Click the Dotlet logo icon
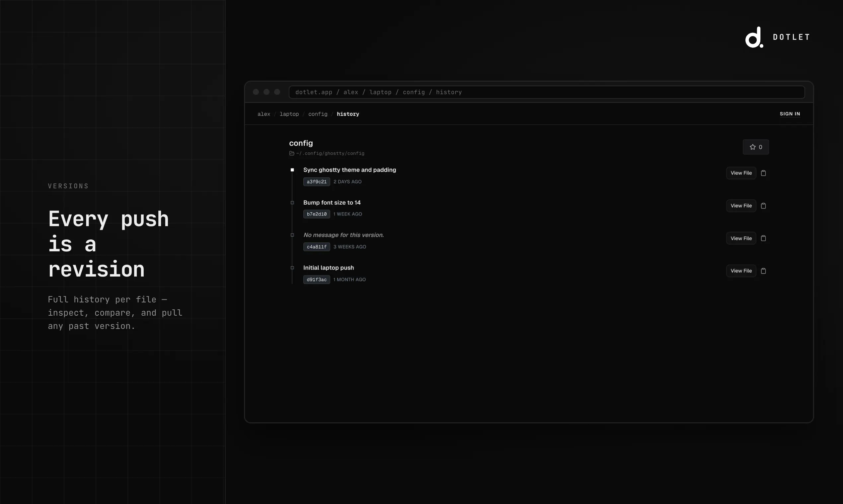The width and height of the screenshot is (843, 504). pos(754,37)
